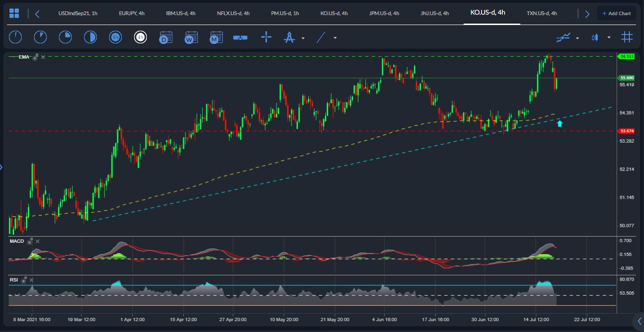This screenshot has width=644, height=332.
Task: Click the candlestick chart type icon
Action: pos(594,37)
